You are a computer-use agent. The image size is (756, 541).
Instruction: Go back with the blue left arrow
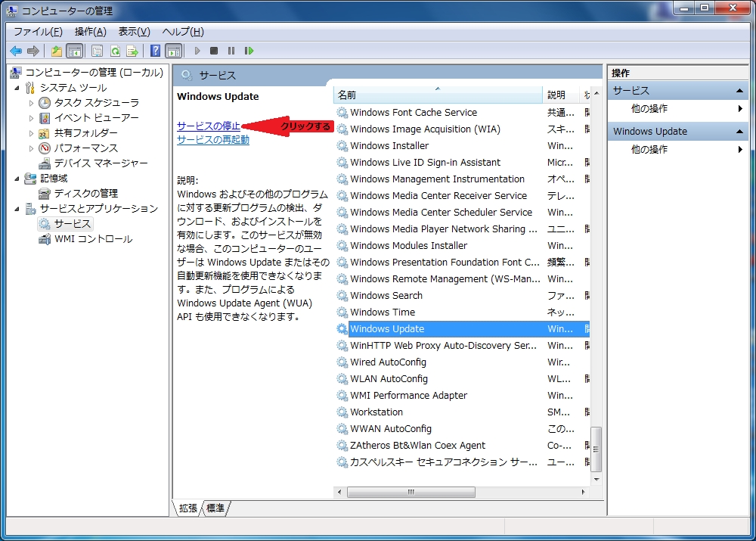(x=16, y=51)
